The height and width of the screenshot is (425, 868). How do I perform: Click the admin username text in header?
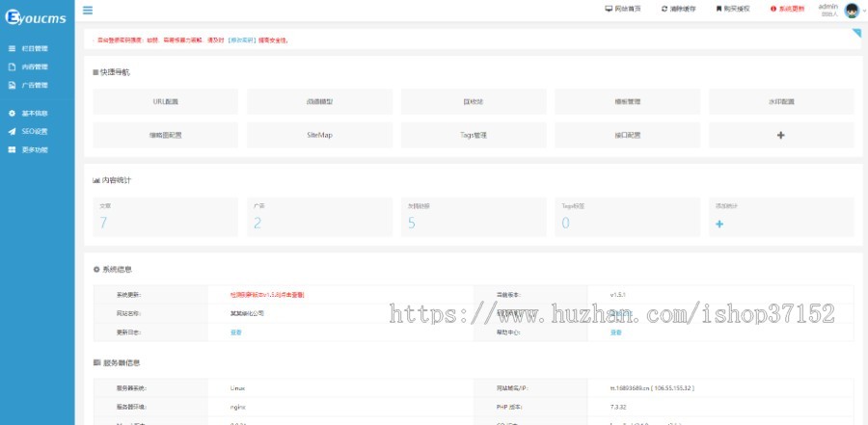click(828, 7)
